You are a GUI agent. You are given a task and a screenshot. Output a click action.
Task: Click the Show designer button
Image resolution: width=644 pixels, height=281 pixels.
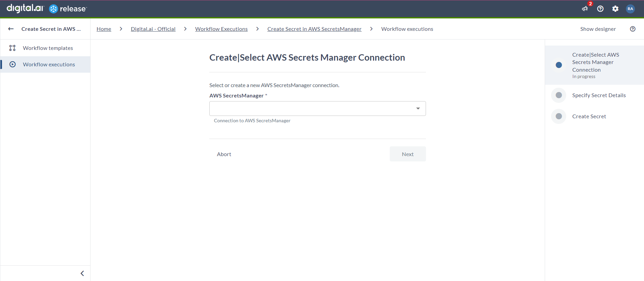[x=598, y=29]
